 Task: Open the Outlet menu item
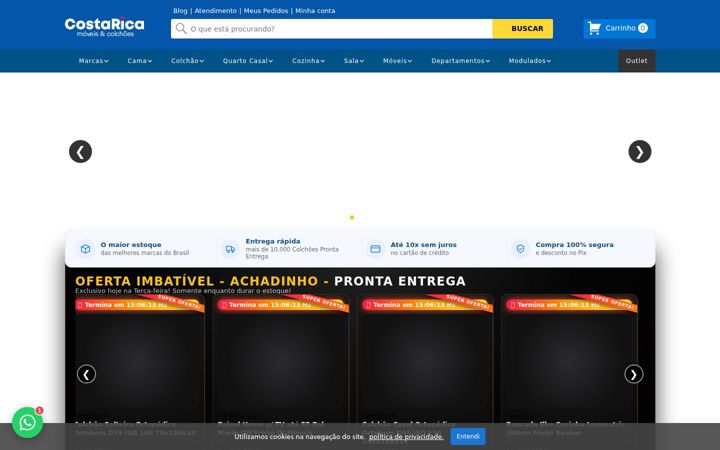click(x=636, y=61)
